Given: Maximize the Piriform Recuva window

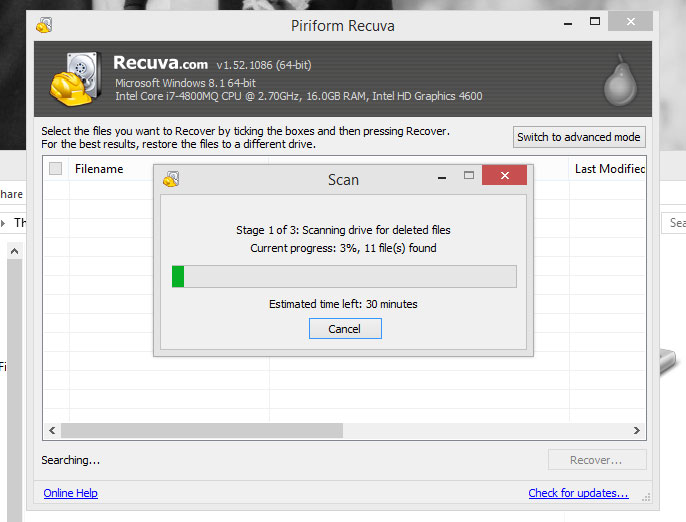Looking at the screenshot, I should tap(595, 21).
